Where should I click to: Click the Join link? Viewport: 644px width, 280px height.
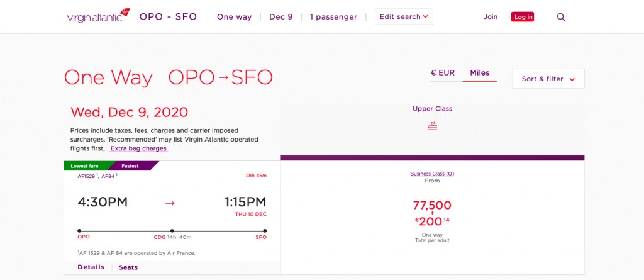(x=491, y=17)
